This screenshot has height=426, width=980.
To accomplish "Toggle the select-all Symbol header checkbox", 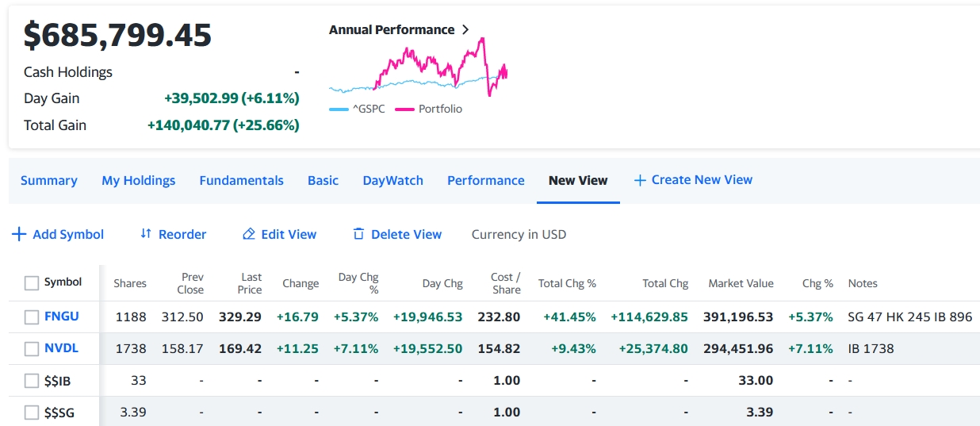I will point(32,283).
